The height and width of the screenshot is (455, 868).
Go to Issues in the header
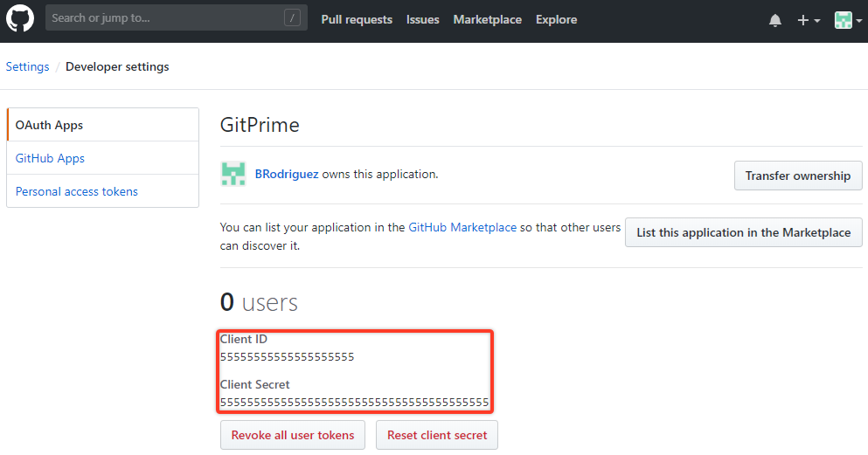click(x=422, y=20)
